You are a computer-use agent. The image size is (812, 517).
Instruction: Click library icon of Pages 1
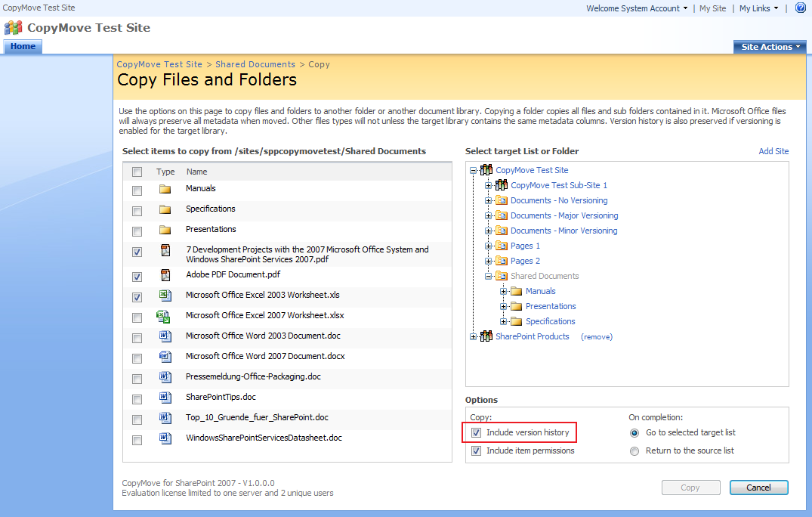tap(502, 246)
